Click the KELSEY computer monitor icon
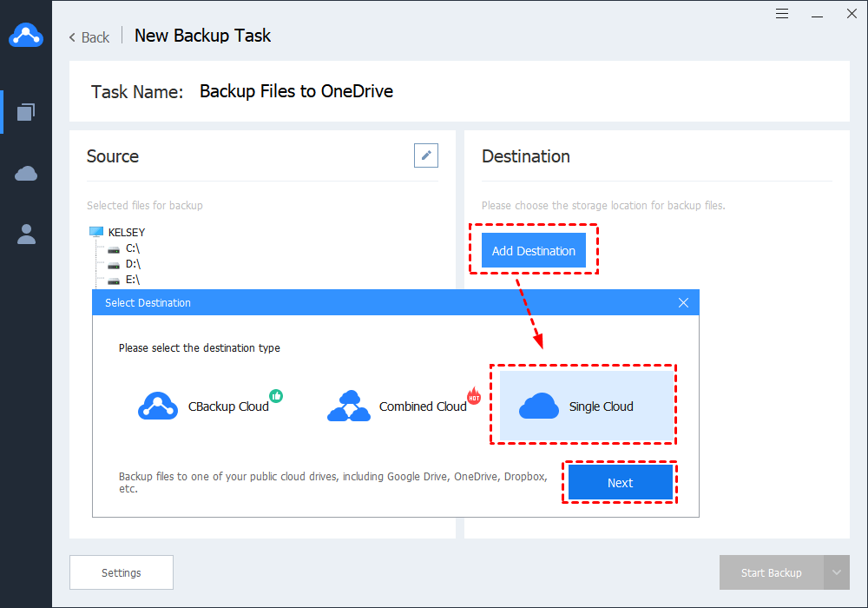This screenshot has height=608, width=868. coord(96,231)
